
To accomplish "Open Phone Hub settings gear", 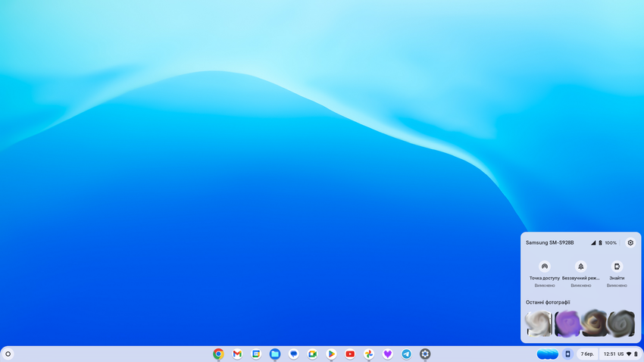I will coord(630,242).
